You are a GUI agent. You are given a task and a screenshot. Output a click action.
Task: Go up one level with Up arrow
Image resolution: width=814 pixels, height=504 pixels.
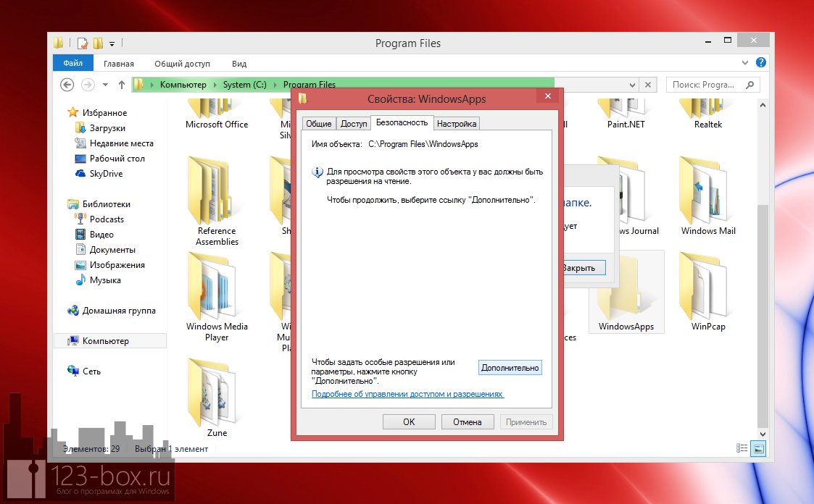point(122,85)
